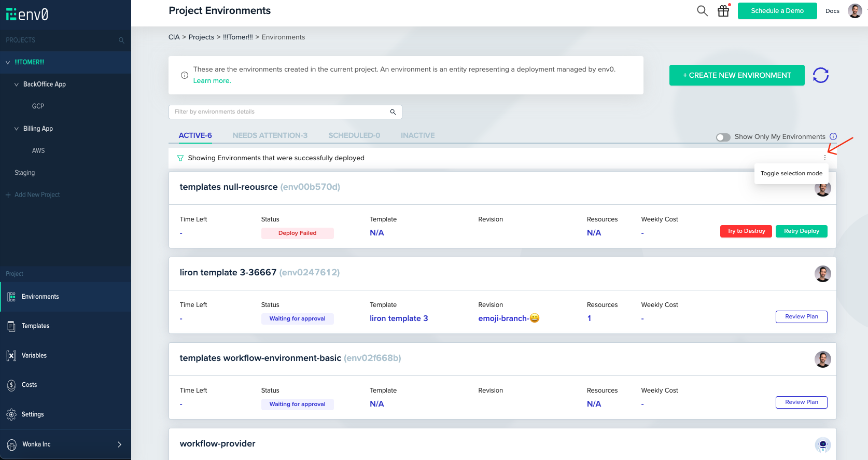Click the Create New Environment button
The image size is (868, 460).
pyautogui.click(x=737, y=75)
